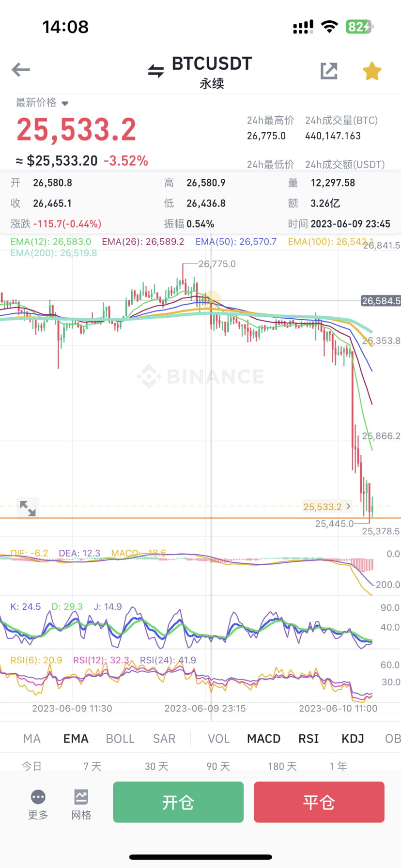This screenshot has height=868, width=401.
Task: Tap the 26,584.5 crosshair price label
Action: tap(381, 301)
